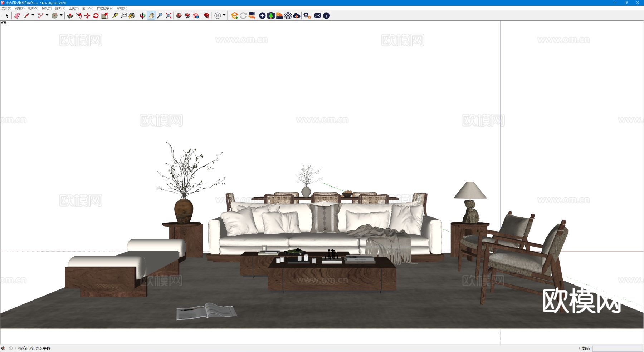Open the 工具(T) menu
The width and height of the screenshot is (644, 352).
coord(74,8)
